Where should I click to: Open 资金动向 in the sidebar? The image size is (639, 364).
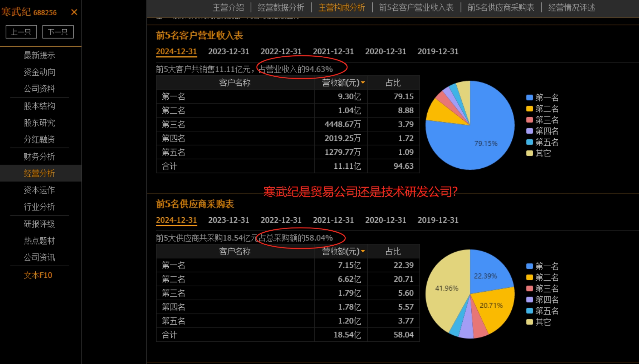(39, 72)
